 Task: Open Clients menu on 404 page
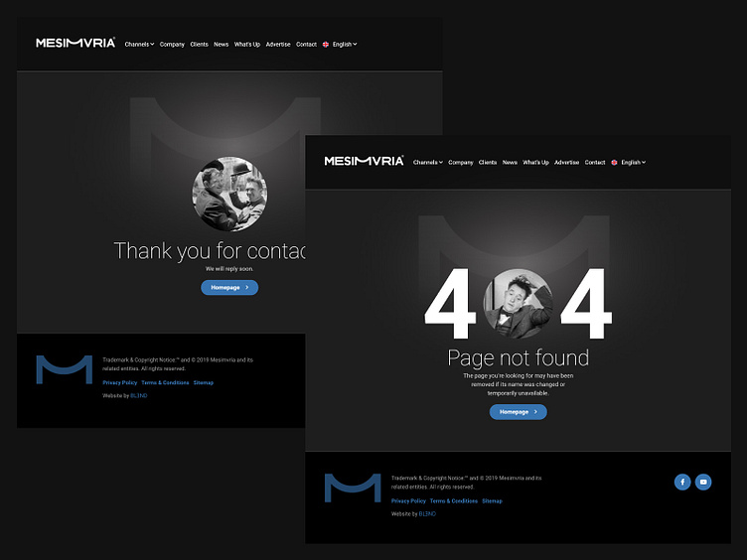coord(488,163)
